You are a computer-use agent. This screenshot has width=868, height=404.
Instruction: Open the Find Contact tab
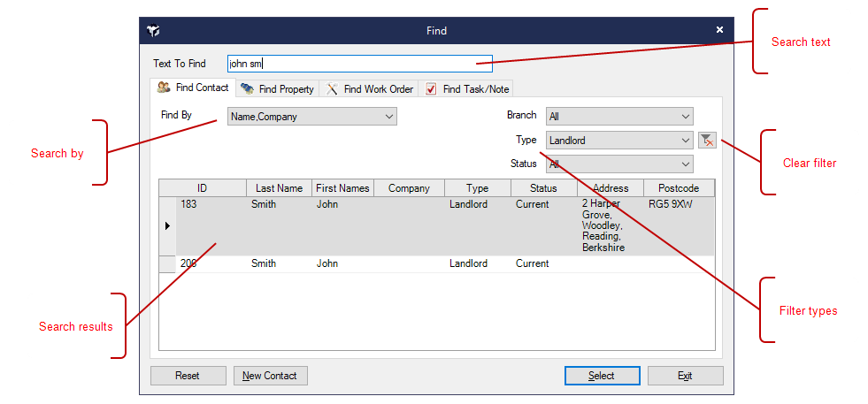[194, 88]
